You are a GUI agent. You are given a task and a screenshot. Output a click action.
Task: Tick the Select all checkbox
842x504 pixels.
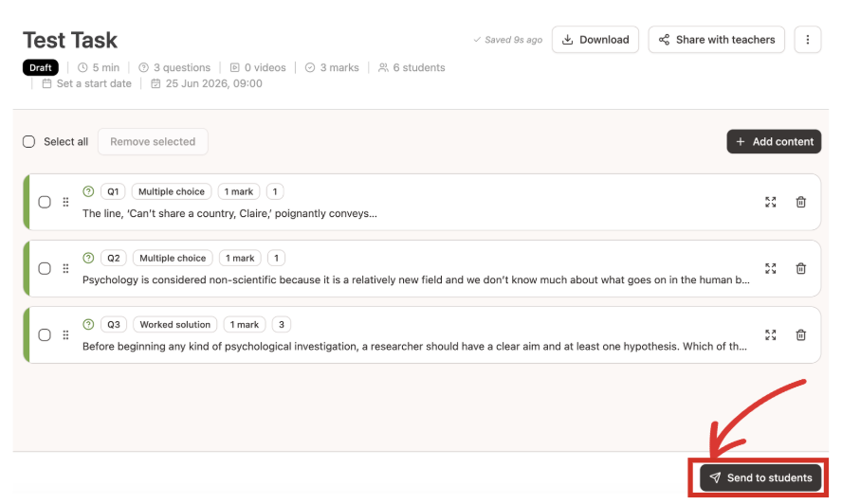[29, 142]
